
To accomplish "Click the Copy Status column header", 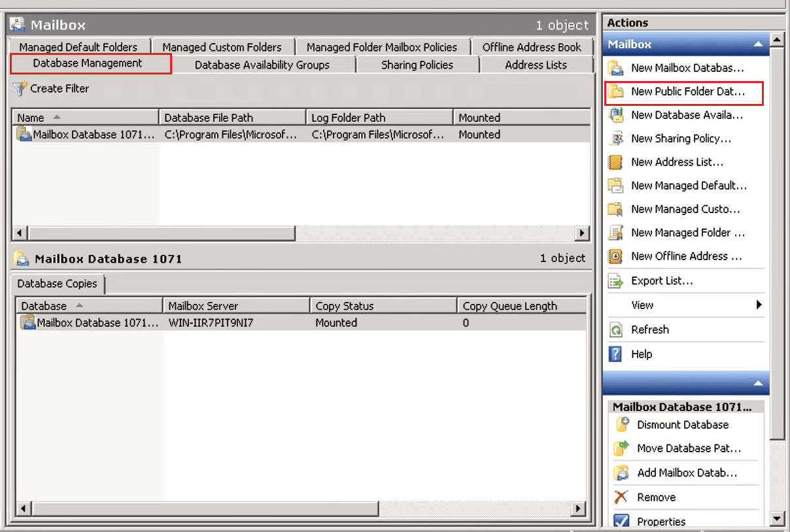I will (x=384, y=306).
